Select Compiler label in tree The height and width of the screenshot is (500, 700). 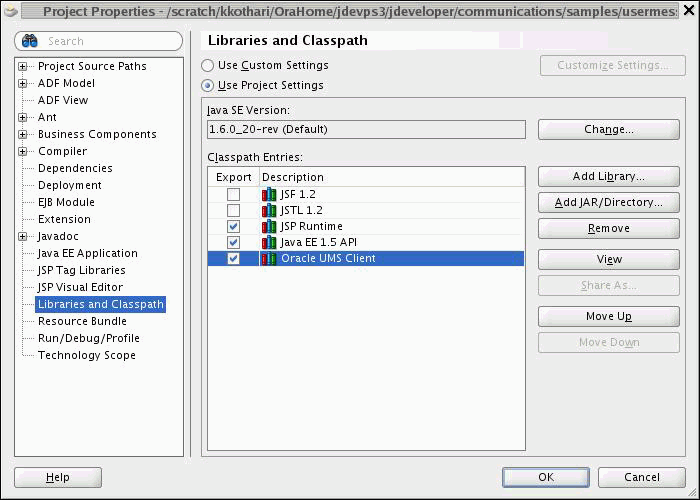coord(62,151)
